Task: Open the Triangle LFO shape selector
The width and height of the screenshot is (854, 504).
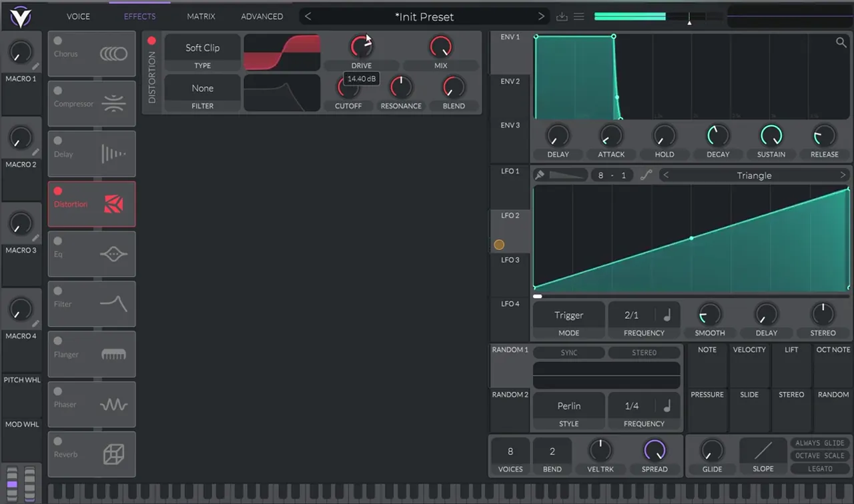Action: 754,175
